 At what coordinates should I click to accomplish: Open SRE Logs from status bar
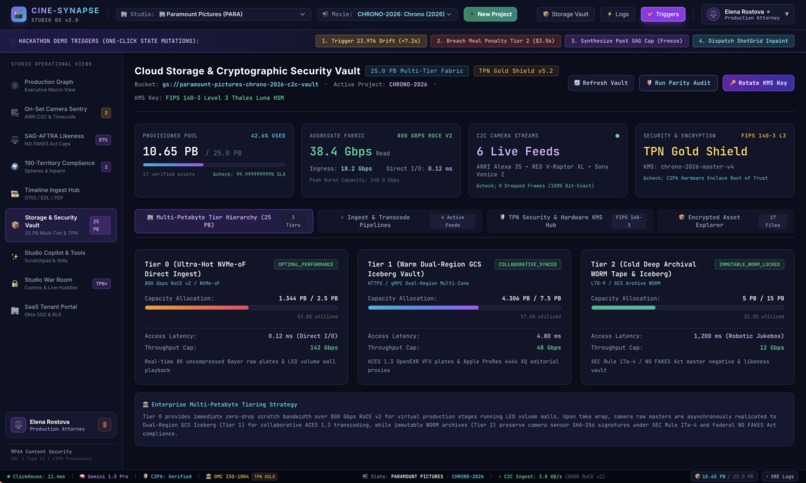[x=779, y=476]
